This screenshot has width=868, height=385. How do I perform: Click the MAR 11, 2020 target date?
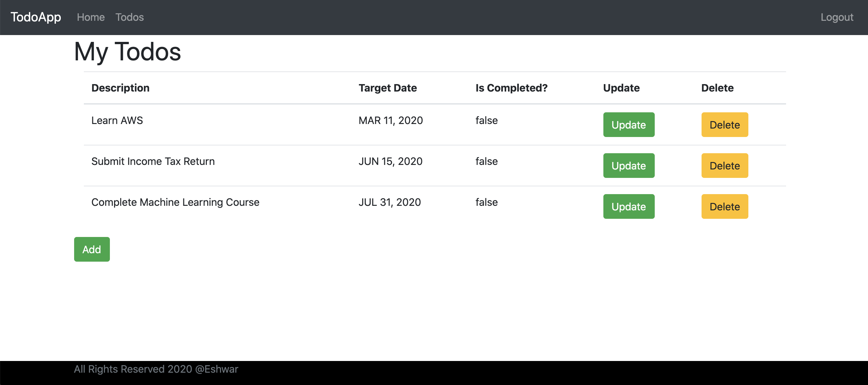(390, 120)
